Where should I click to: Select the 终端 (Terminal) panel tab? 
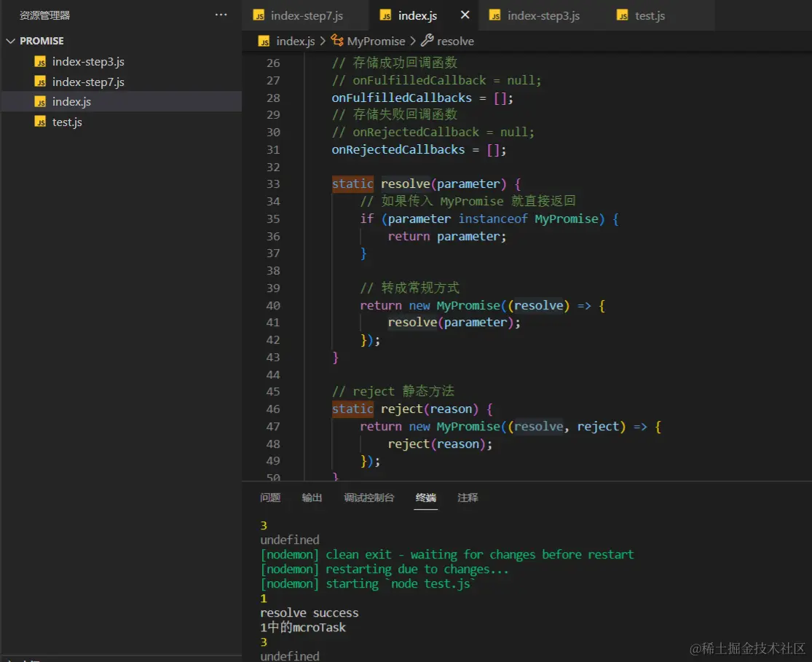pos(426,498)
